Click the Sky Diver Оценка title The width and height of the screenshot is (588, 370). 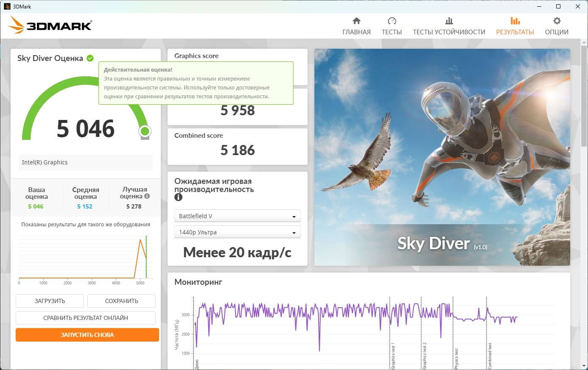(50, 58)
